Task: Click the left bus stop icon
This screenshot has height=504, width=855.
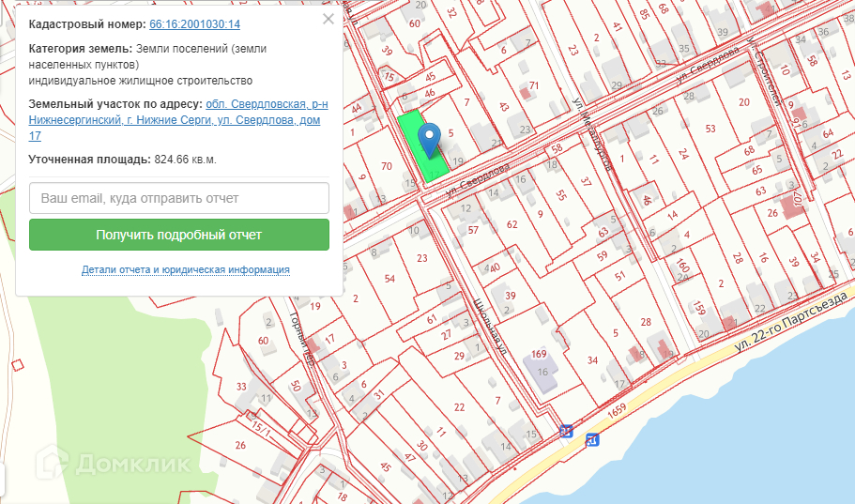Action: pos(566,431)
